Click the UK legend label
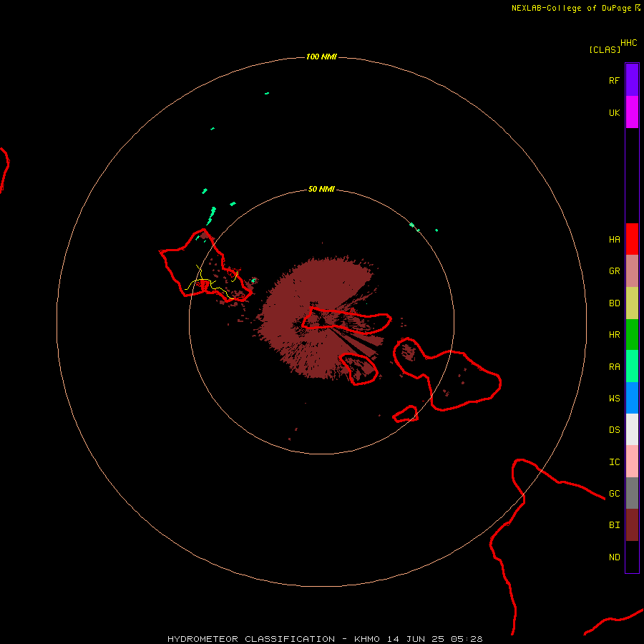The width and height of the screenshot is (644, 644). 614,112
